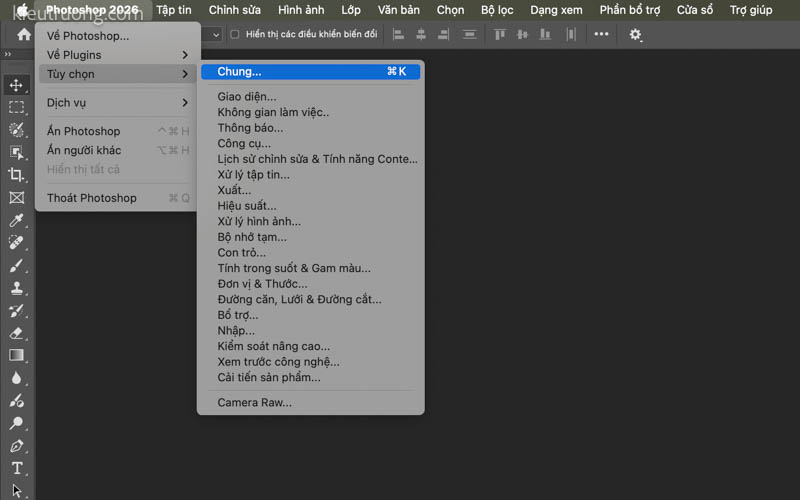Open the Dạng xem menu
The height and width of the screenshot is (500, 800).
tap(556, 10)
